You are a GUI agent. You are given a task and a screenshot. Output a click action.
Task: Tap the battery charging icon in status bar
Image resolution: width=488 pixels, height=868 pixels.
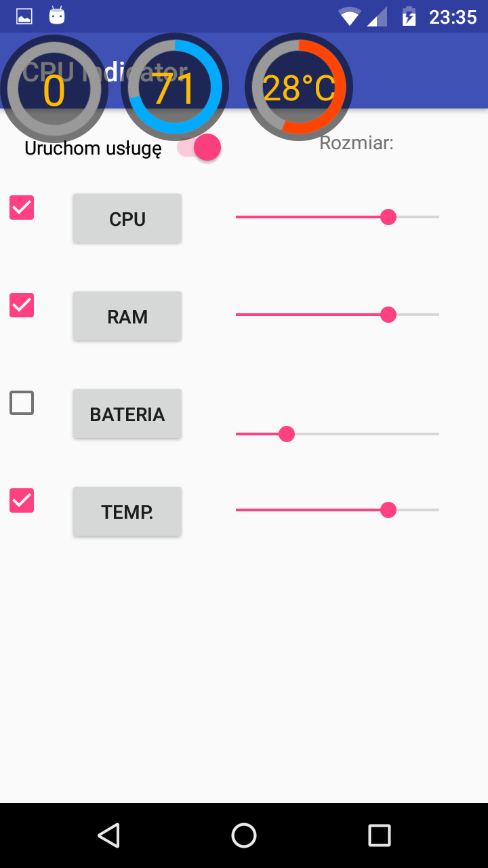(409, 16)
